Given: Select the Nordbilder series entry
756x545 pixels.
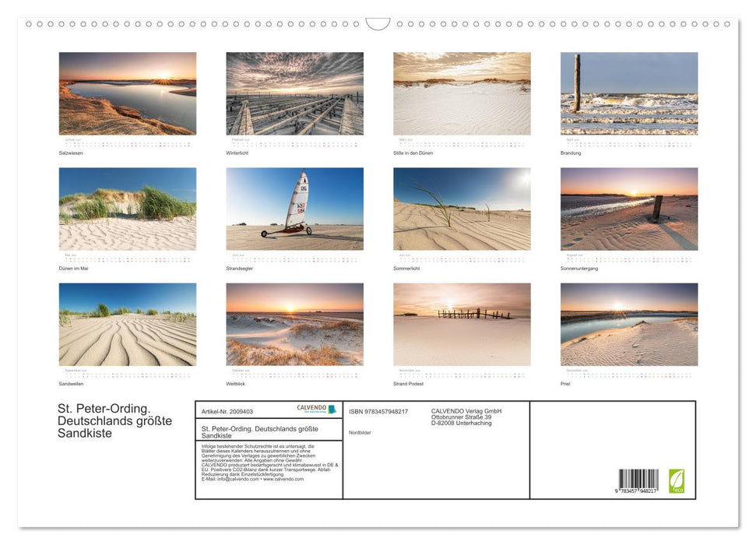Looking at the screenshot, I should (x=360, y=431).
